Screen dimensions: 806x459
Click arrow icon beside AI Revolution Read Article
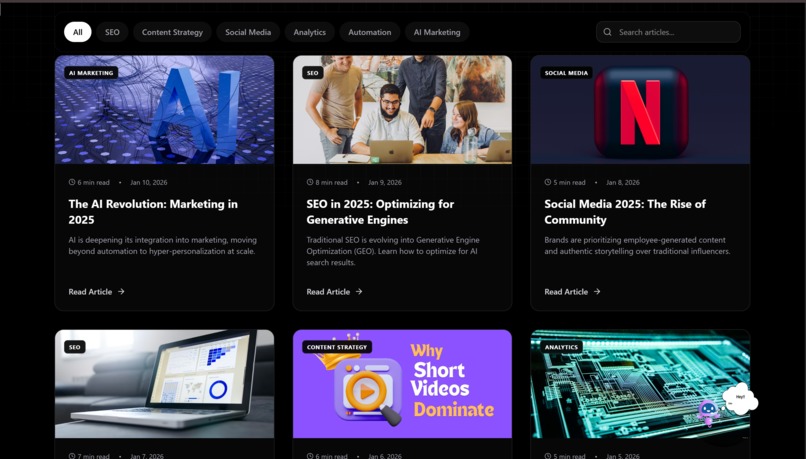point(121,291)
